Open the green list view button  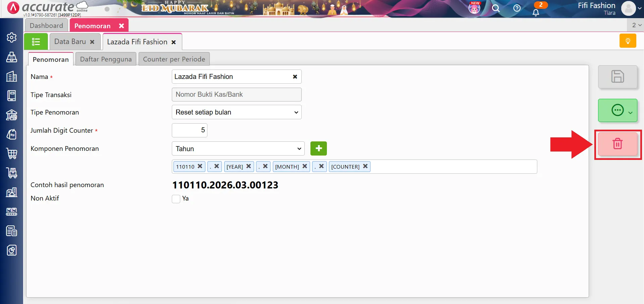pyautogui.click(x=36, y=42)
